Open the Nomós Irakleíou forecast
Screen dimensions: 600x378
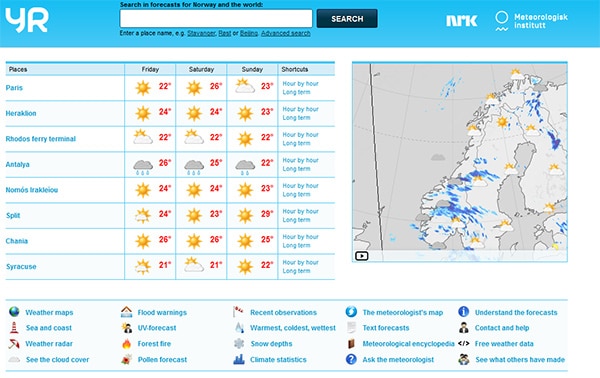click(x=32, y=190)
